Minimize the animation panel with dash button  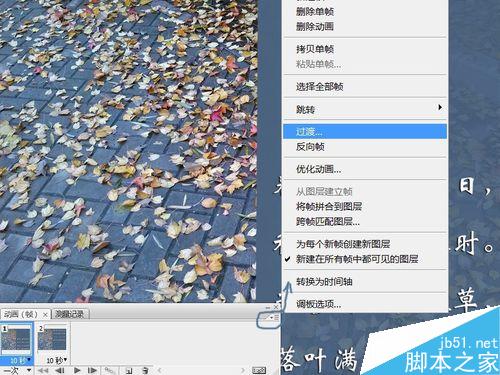coord(268,307)
